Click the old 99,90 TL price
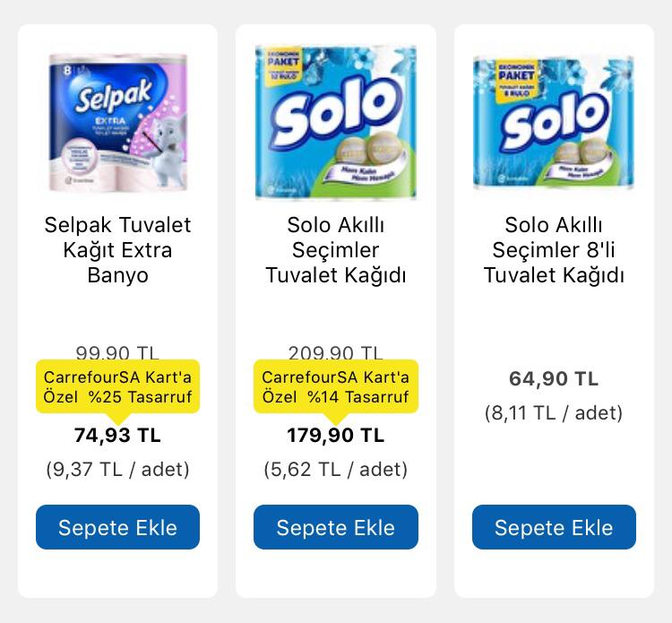The image size is (672, 623). [x=117, y=353]
